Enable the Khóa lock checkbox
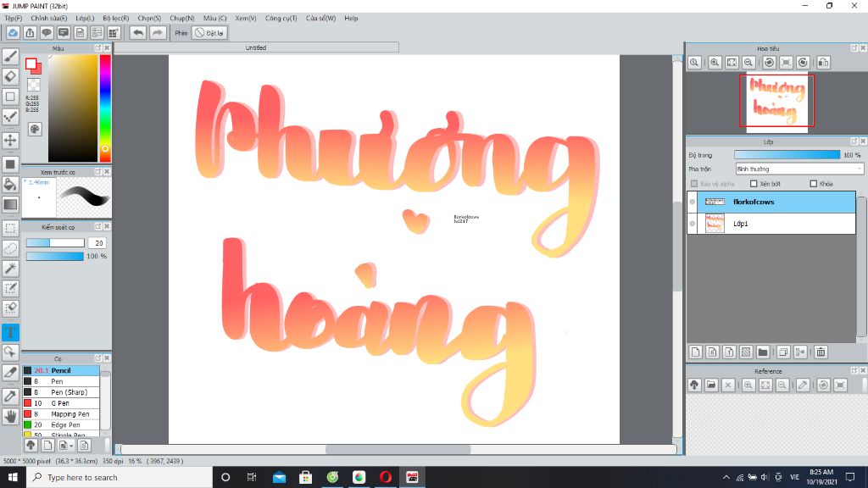Screen dimensions: 868x488 click(813, 184)
